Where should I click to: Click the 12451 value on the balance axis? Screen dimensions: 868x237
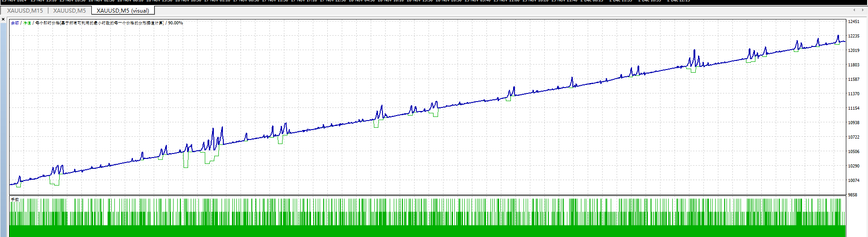854,22
